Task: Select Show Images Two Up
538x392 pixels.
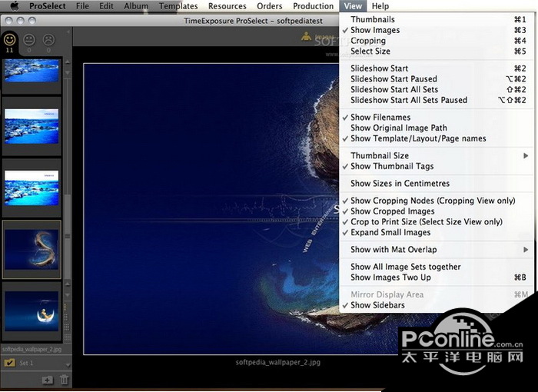Action: (x=390, y=277)
